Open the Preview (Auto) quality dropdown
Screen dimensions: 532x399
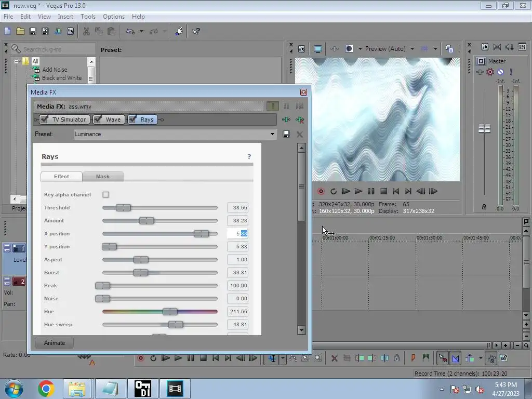[412, 49]
